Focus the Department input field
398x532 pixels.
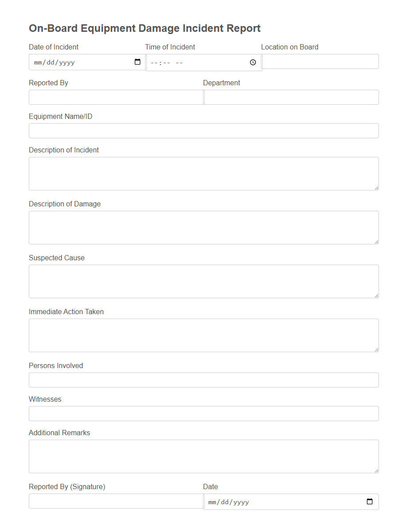[x=291, y=97]
